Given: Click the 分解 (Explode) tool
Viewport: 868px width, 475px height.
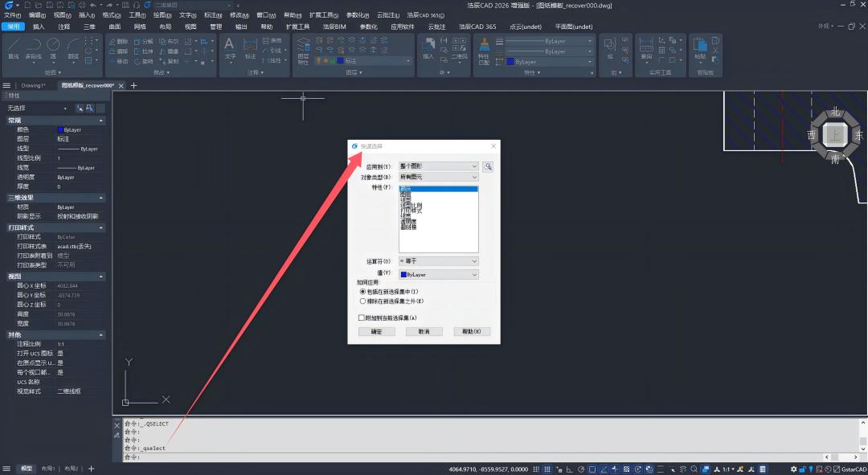Looking at the screenshot, I should pyautogui.click(x=143, y=42).
